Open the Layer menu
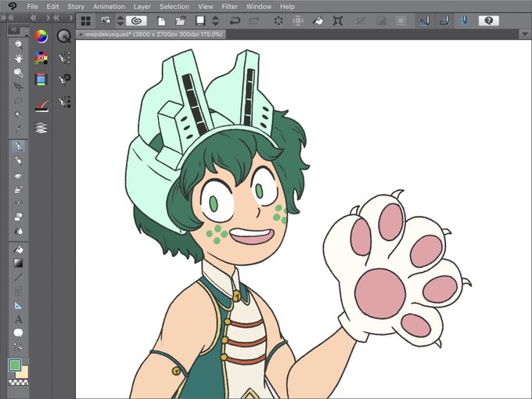 tap(142, 6)
